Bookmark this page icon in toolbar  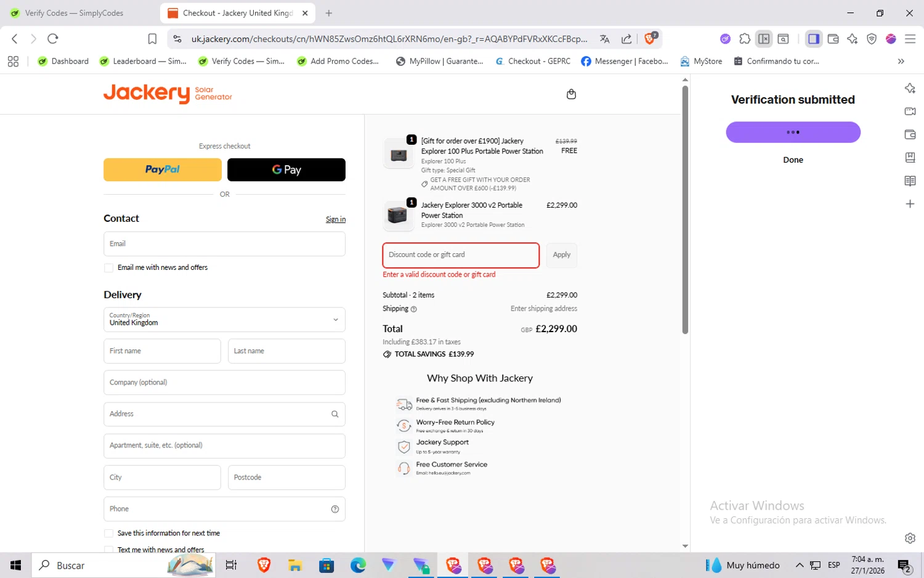pyautogui.click(x=152, y=39)
